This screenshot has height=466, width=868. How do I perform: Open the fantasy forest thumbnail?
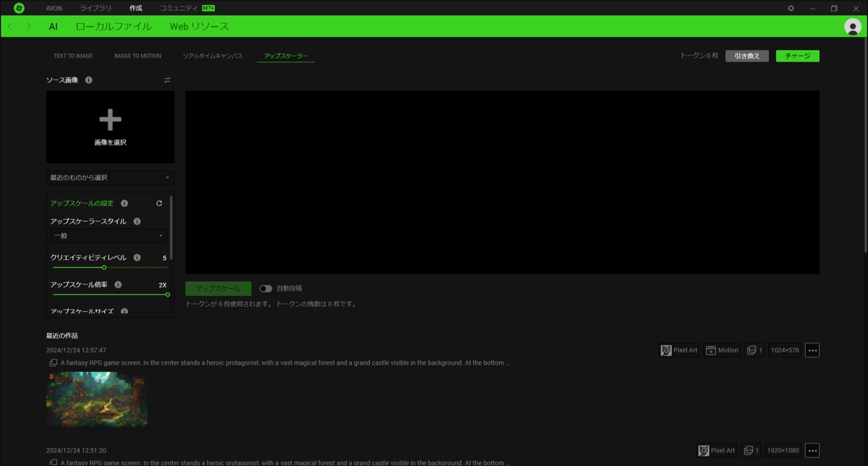click(97, 399)
